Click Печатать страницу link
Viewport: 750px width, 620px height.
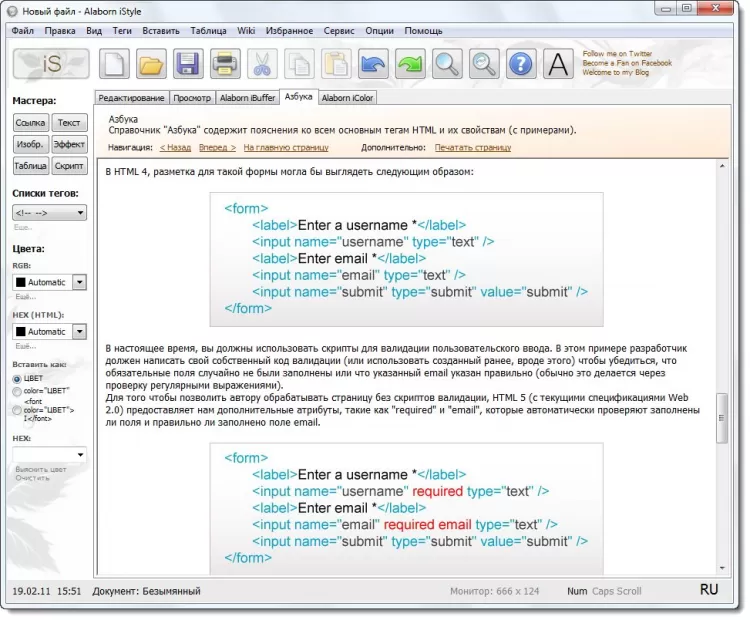click(473, 148)
